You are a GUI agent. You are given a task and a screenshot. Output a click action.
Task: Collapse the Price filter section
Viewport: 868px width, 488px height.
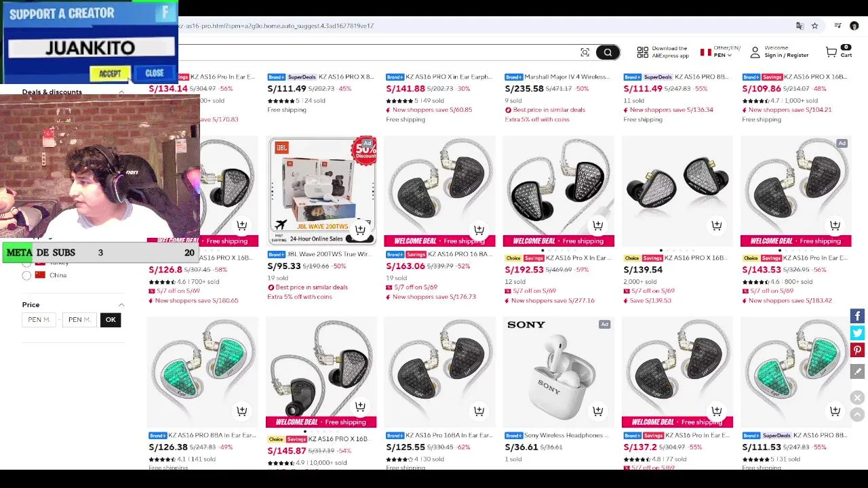(121, 305)
